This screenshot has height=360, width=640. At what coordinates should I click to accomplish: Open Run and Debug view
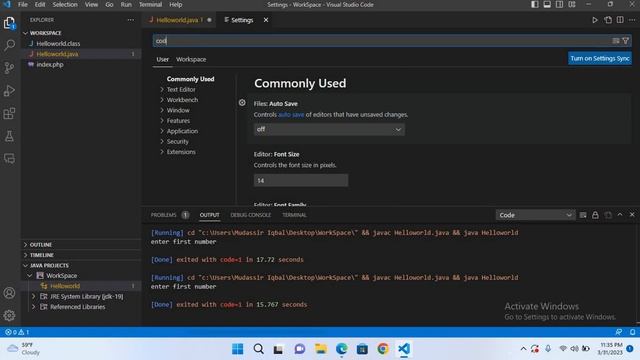[x=9, y=91]
